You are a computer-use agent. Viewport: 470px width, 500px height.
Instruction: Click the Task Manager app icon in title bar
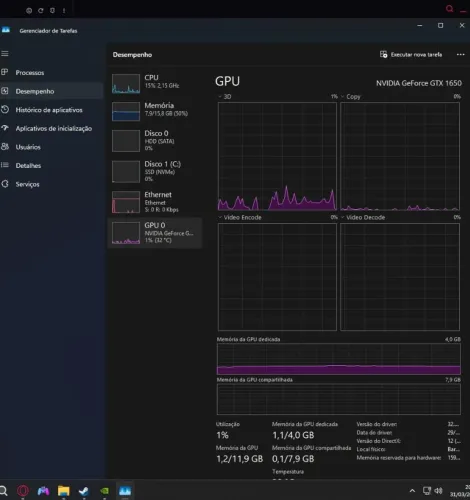(6, 30)
